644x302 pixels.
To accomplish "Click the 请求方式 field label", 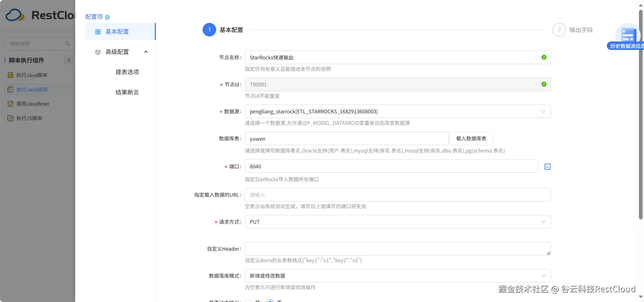I will [x=230, y=222].
